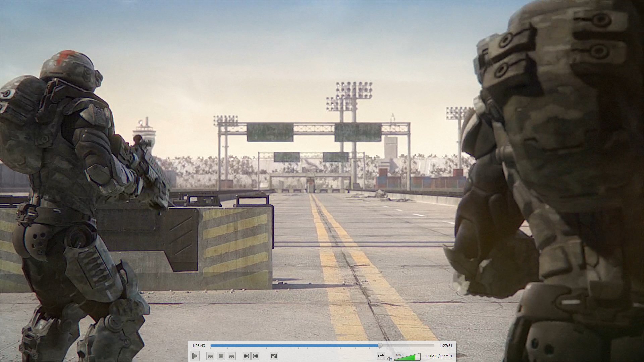Click the video on the overhead highway signs
The height and width of the screenshot is (362, 644).
(x=270, y=132)
